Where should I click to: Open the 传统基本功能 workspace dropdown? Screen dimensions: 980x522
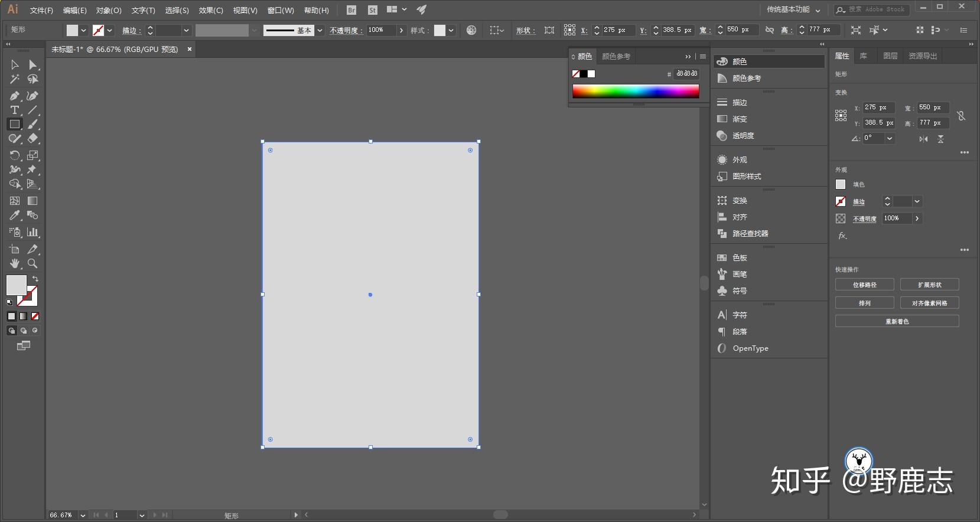(x=793, y=9)
